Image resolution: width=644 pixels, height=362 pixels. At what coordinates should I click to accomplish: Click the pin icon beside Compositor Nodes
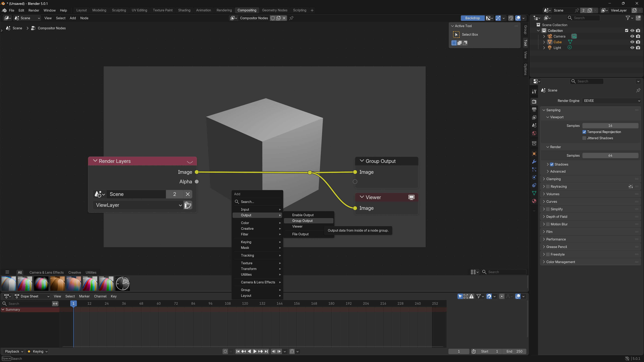tap(291, 18)
